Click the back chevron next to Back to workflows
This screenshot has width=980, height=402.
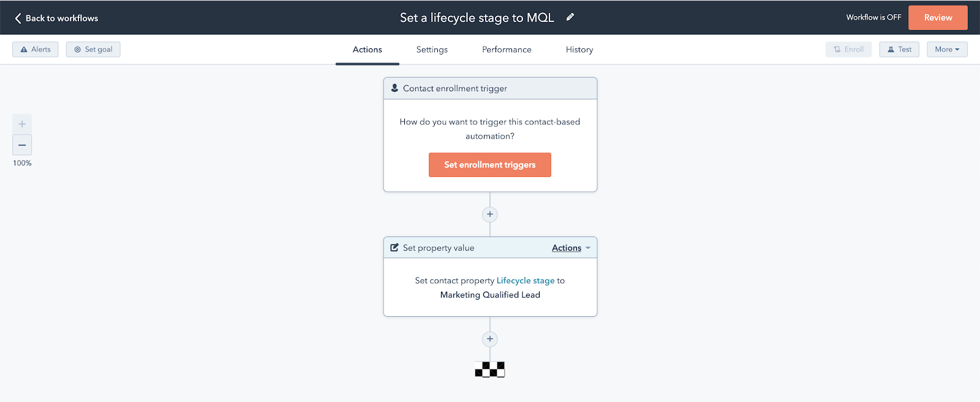pos(17,18)
